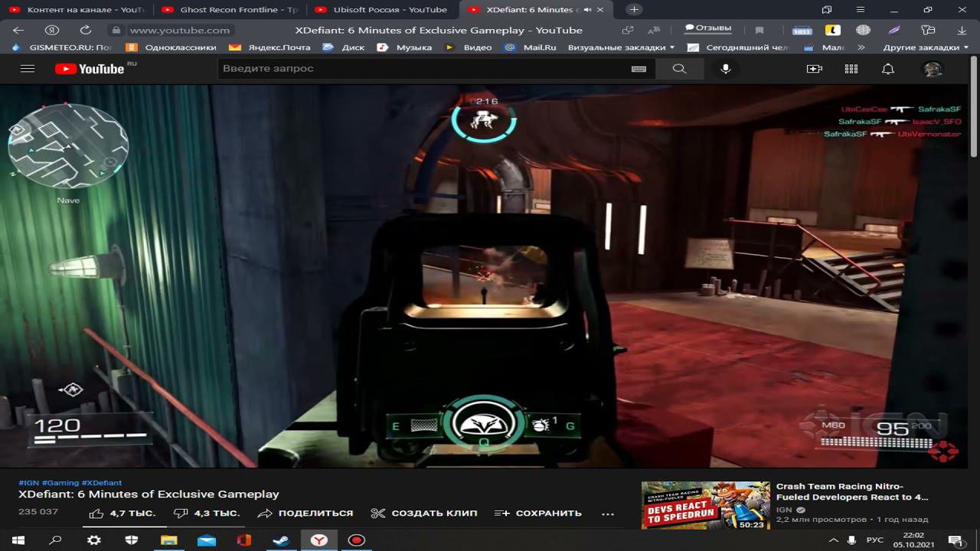Switch input language from РУС
Viewport: 980px width, 551px height.
(x=874, y=540)
